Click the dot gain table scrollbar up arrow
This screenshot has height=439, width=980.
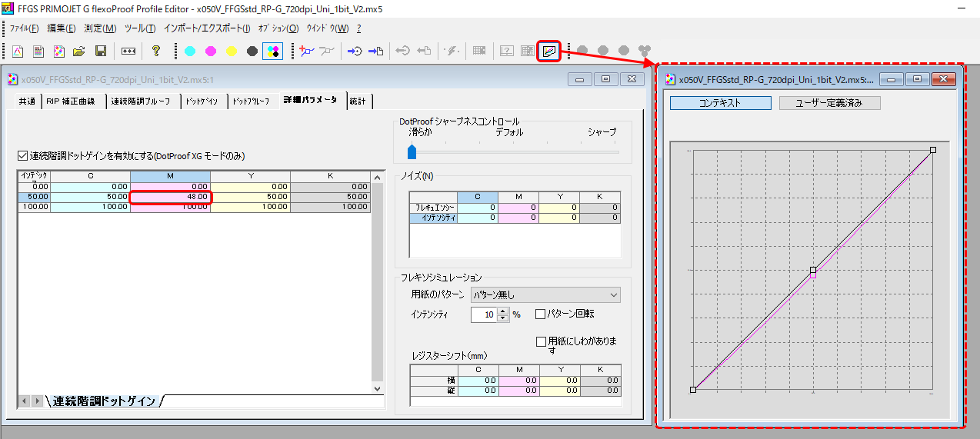[x=377, y=178]
